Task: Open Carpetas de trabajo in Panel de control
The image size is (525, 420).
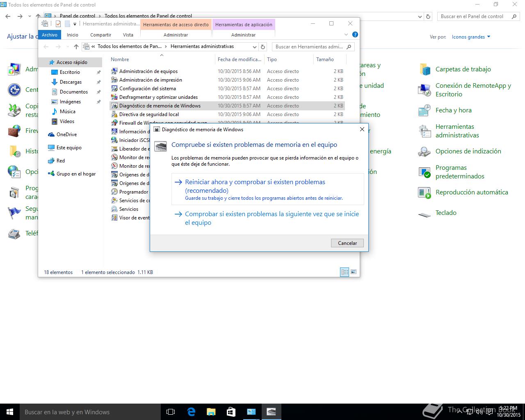Action: tap(425, 69)
